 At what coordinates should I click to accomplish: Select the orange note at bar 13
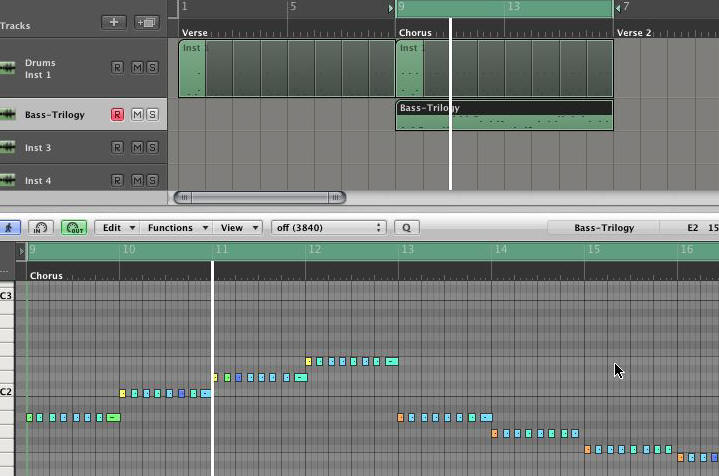(x=400, y=417)
